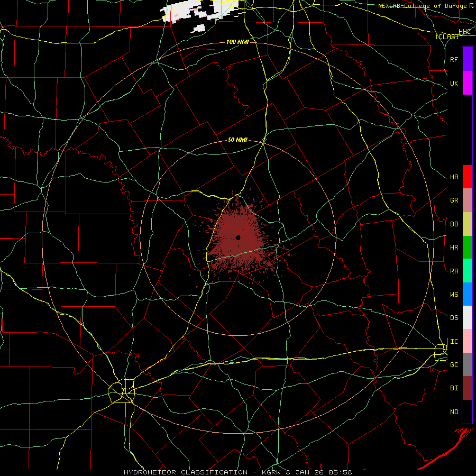
Task: Click the IC pink color swatch
Action: (x=467, y=341)
